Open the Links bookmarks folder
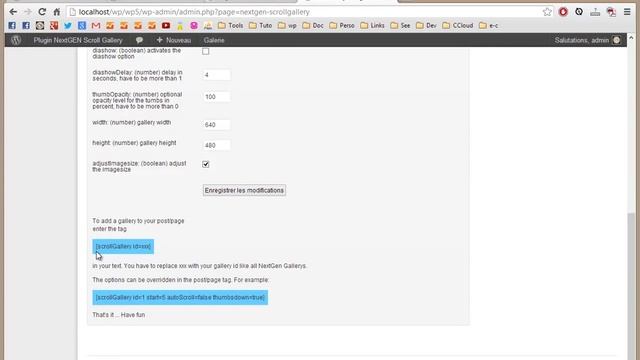 (x=372, y=25)
